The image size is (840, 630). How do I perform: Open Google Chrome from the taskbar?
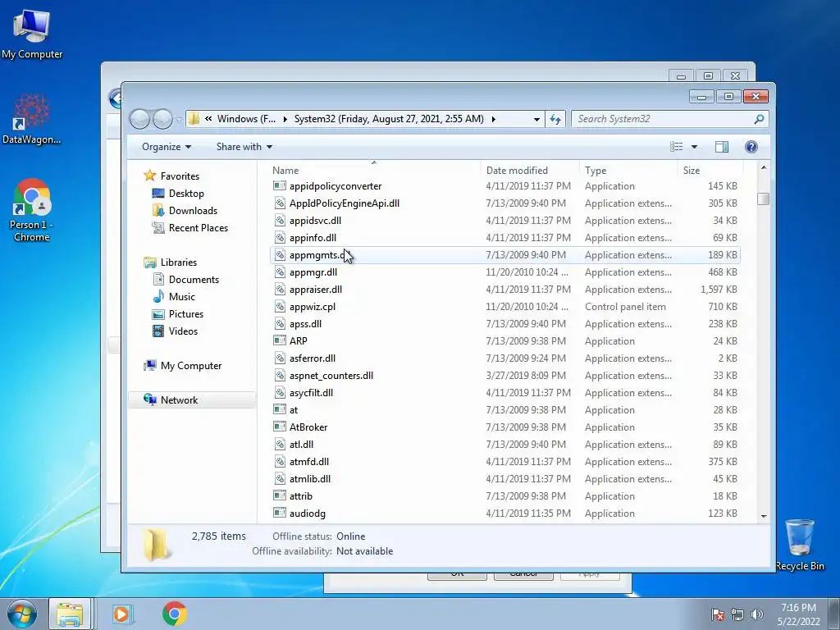pos(175,614)
